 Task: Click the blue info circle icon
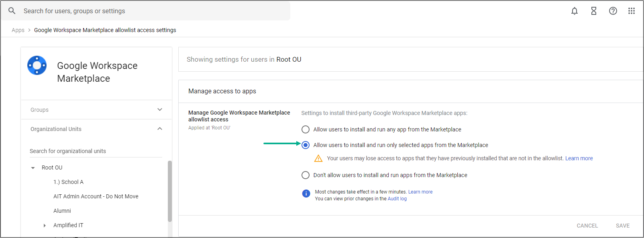(306, 194)
